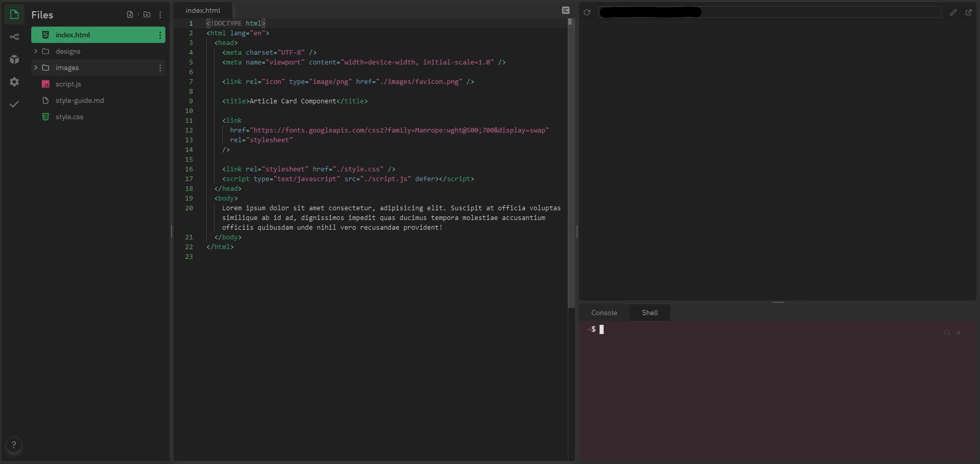Expand the images folder chevron
Screen dimensions: 980x464
35,68
